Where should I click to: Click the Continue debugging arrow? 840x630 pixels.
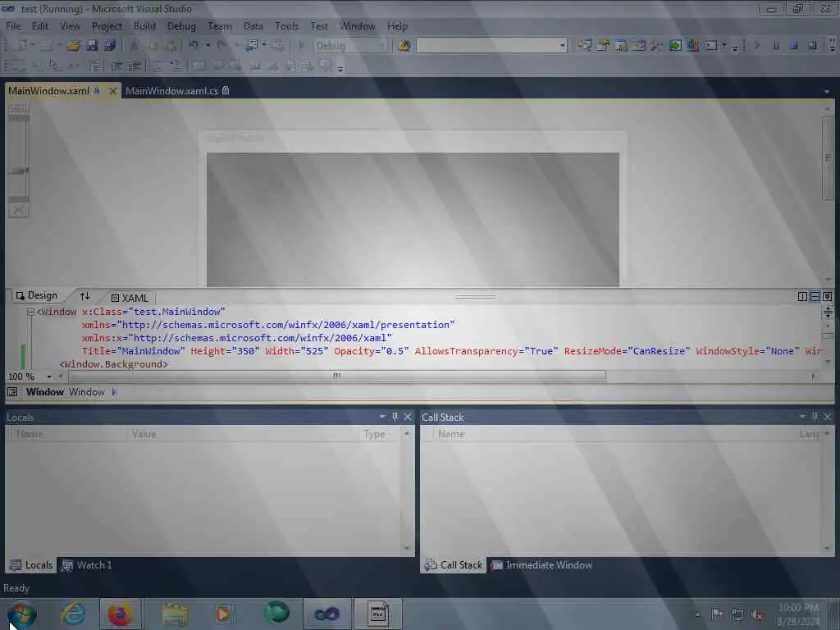pos(757,46)
